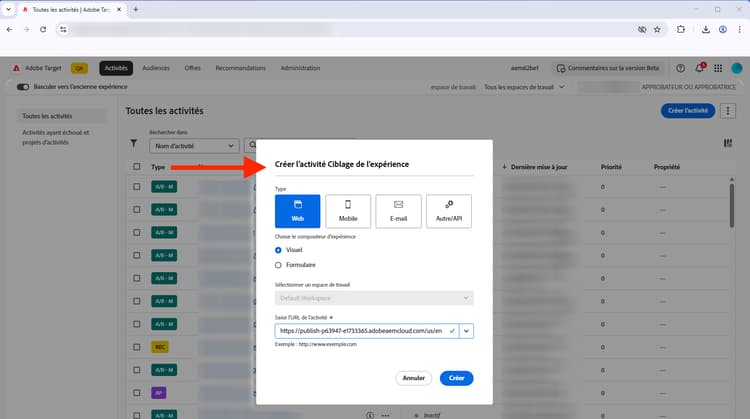Click the site information icon in address bar
This screenshot has height=419, width=750.
(x=63, y=30)
